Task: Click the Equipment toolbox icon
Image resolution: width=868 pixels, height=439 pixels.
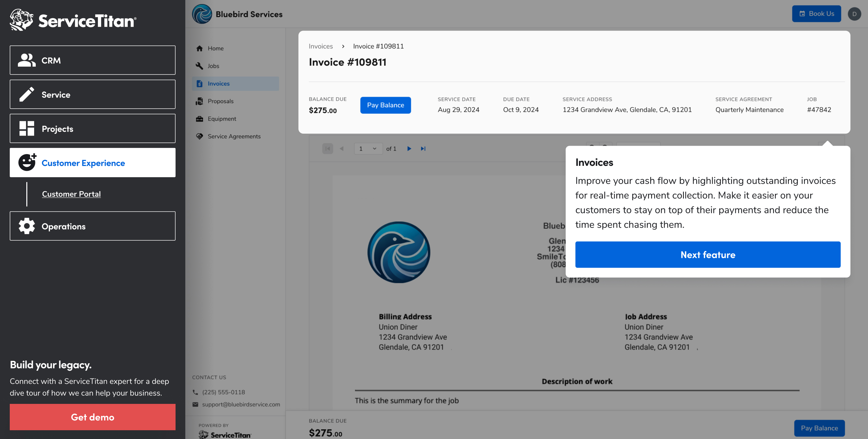Action: point(200,119)
